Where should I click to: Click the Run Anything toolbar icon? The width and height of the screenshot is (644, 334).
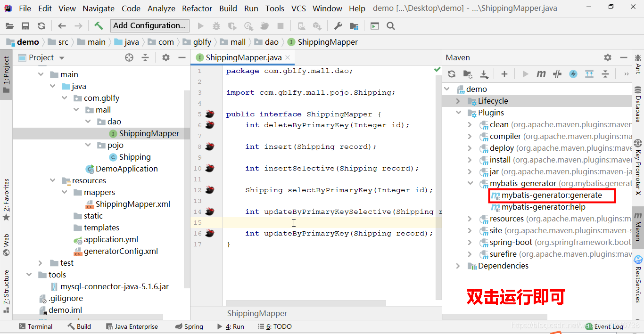click(x=375, y=26)
